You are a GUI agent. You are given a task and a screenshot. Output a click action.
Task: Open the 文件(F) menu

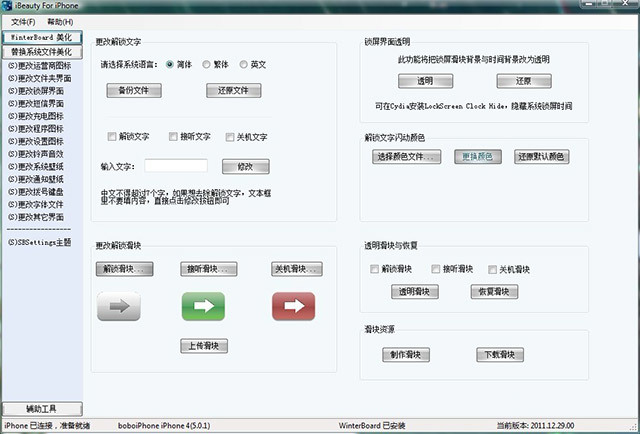(23, 22)
